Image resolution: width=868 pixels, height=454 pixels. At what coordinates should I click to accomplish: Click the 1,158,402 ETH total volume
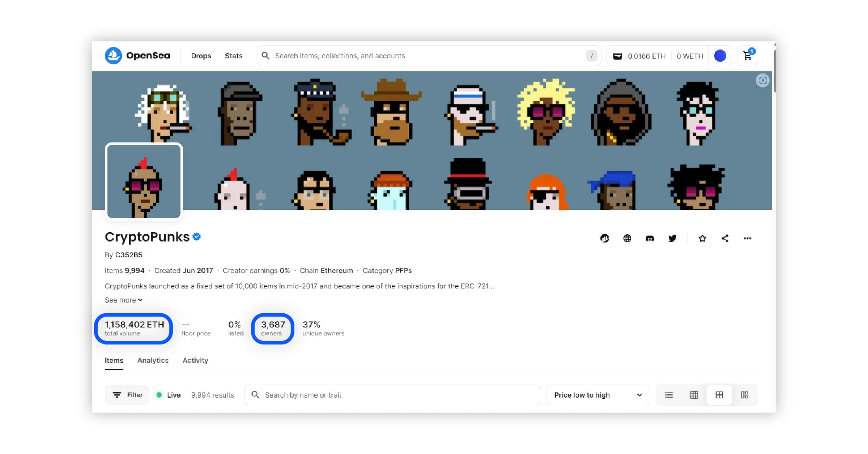(x=134, y=328)
